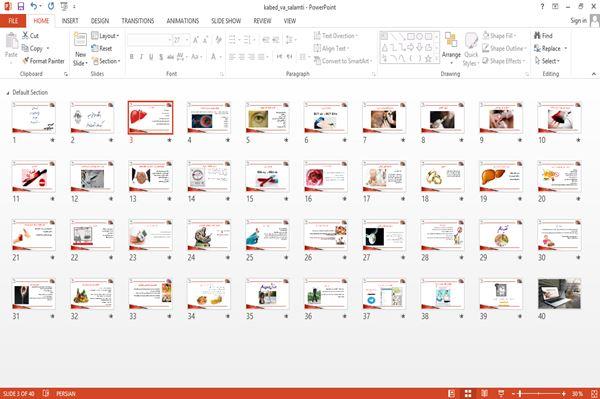Open Font dialog launcher

point(222,74)
